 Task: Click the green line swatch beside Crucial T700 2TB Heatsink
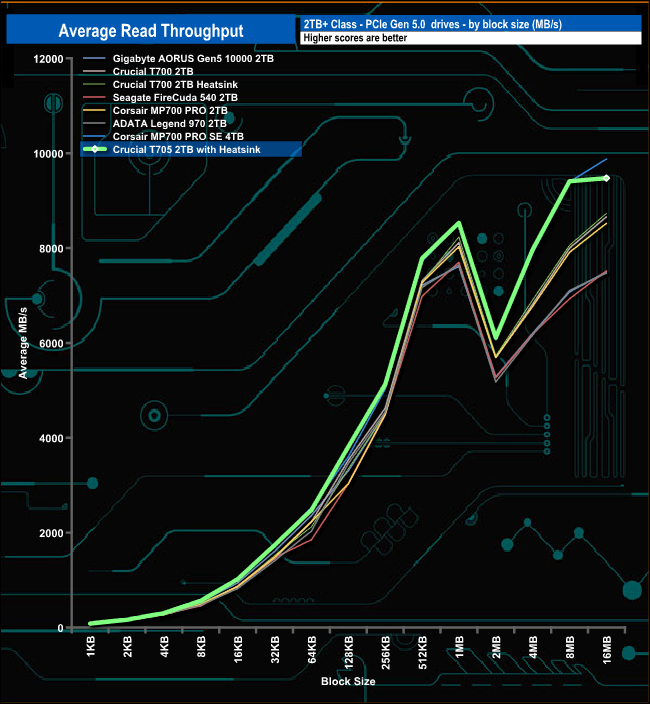tap(95, 84)
